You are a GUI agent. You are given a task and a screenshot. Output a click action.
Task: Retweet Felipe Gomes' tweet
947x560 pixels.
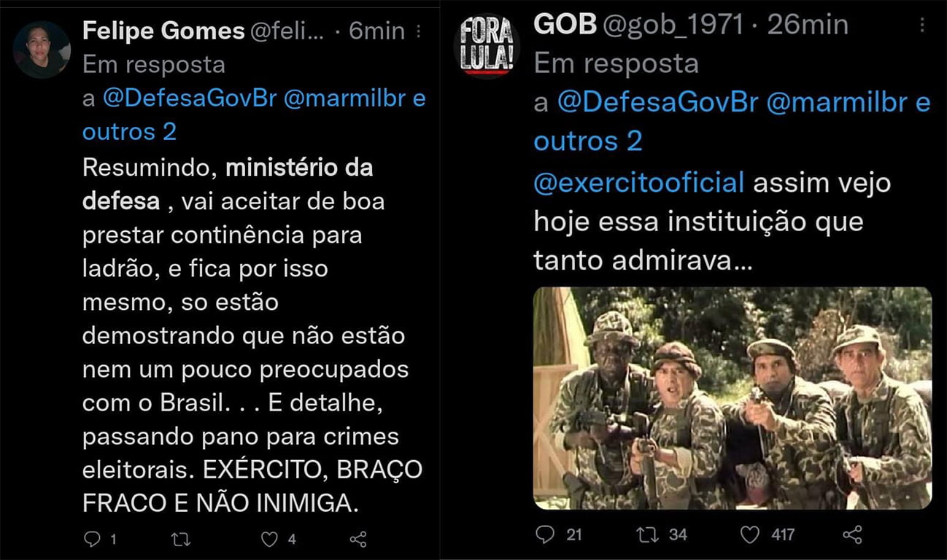pyautogui.click(x=180, y=540)
